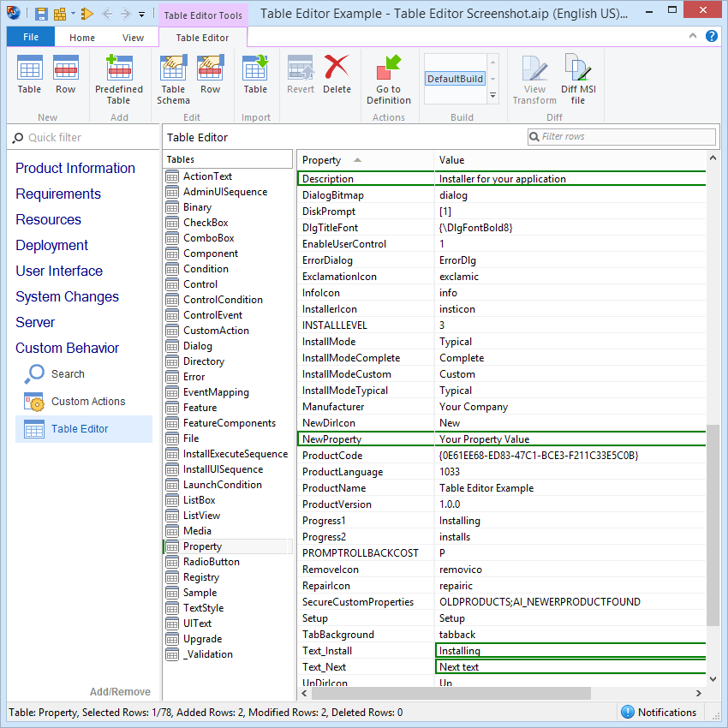Select the _Validation table icon
This screenshot has width=728, height=728.
click(x=172, y=654)
